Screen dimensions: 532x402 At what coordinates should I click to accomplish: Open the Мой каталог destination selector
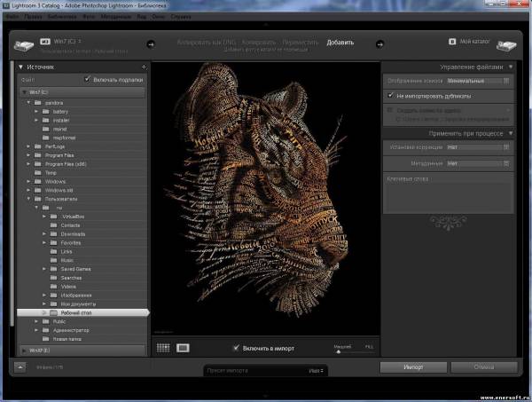pos(474,42)
